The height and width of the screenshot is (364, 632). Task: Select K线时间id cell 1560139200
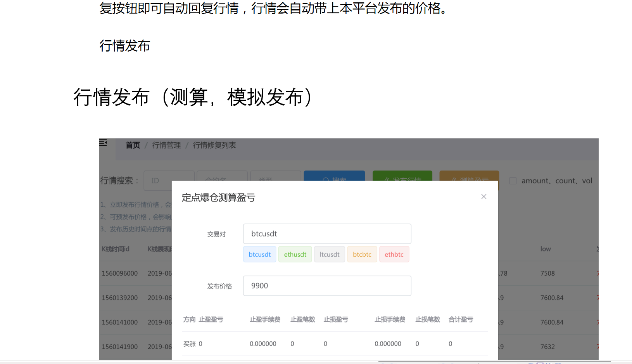click(x=120, y=298)
